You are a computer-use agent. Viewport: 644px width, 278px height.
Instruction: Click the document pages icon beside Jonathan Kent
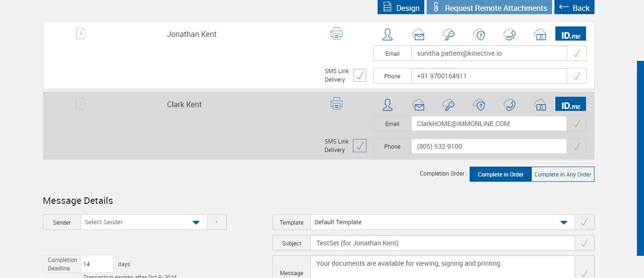pyautogui.click(x=81, y=34)
